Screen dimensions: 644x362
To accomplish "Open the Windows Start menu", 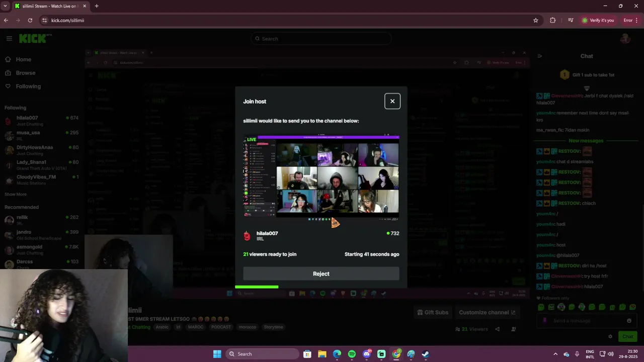I will pos(217,354).
